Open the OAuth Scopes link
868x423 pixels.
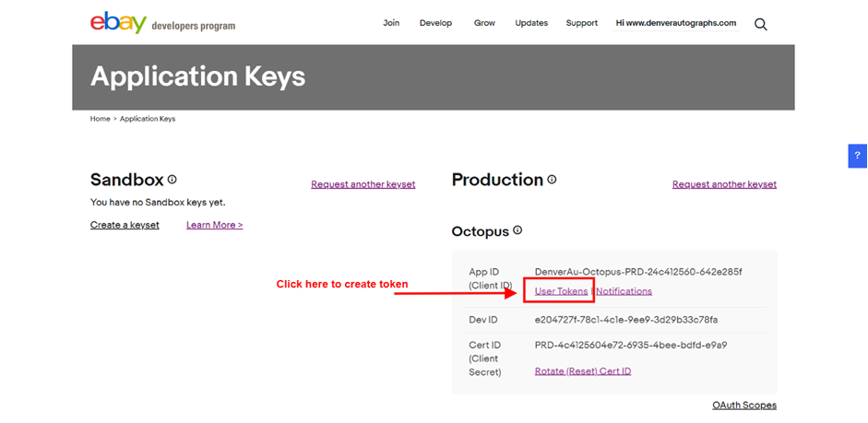[744, 405]
